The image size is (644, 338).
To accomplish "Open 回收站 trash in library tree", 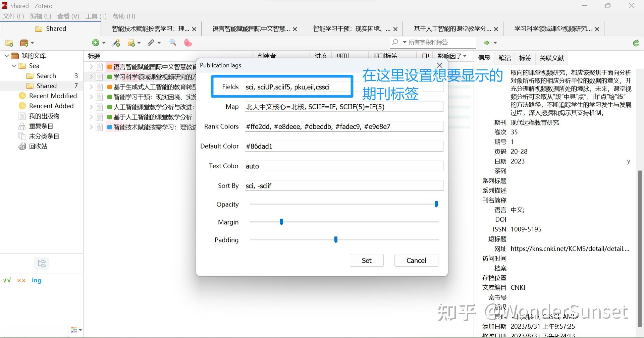I will 38,146.
